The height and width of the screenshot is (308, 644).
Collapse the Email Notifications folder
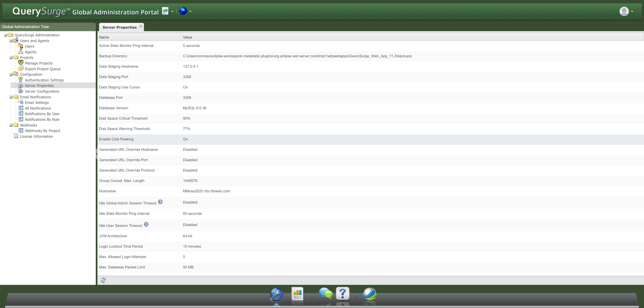pyautogui.click(x=11, y=97)
